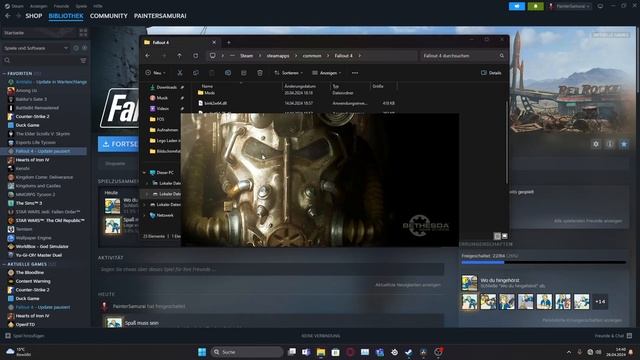Image resolution: width=640 pixels, height=360 pixels.
Task: Click Spiel hinzufügen at bottom left
Action: [24, 336]
